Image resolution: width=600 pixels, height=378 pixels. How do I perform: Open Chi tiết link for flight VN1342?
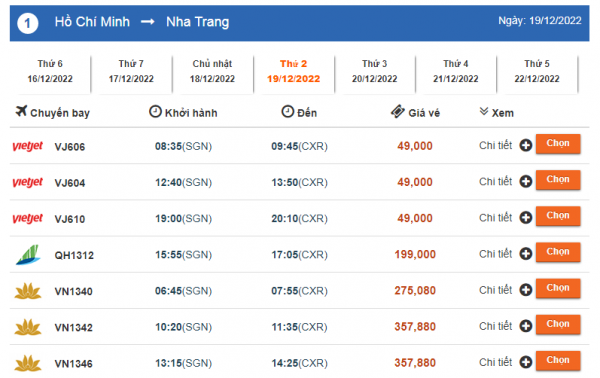coord(496,326)
